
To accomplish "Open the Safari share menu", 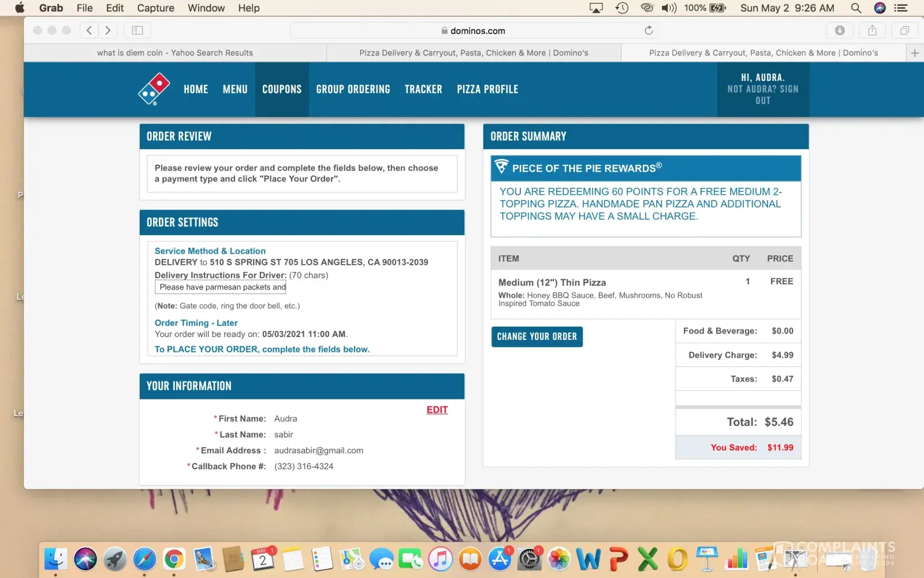I will [872, 31].
